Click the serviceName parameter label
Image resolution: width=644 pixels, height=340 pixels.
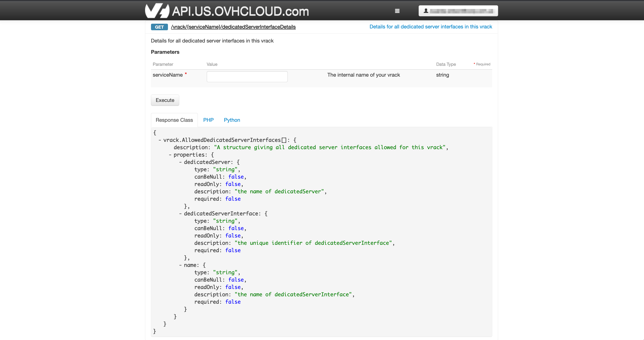tap(168, 75)
